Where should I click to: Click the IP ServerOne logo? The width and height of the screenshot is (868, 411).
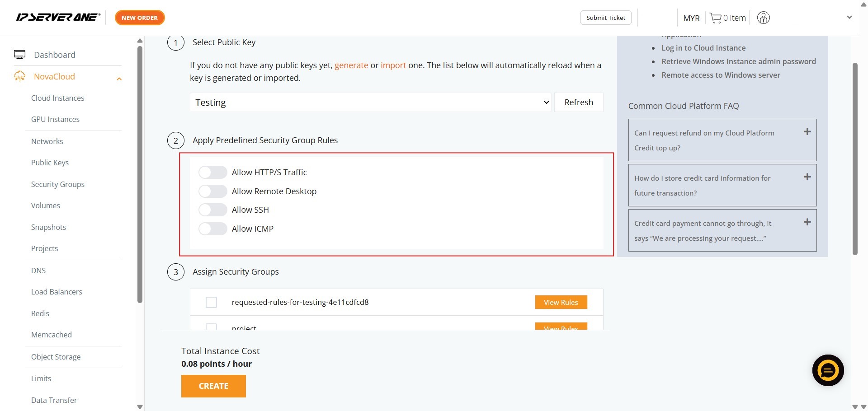pos(57,18)
